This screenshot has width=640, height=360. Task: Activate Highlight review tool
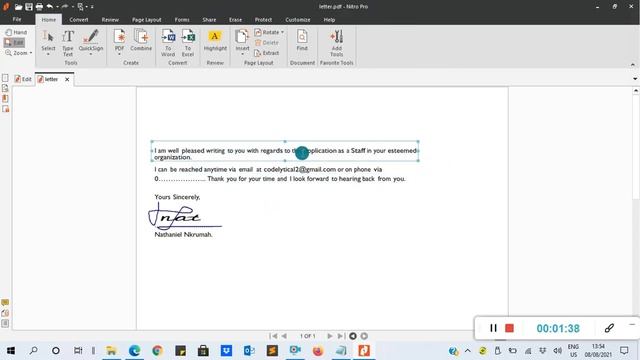215,40
